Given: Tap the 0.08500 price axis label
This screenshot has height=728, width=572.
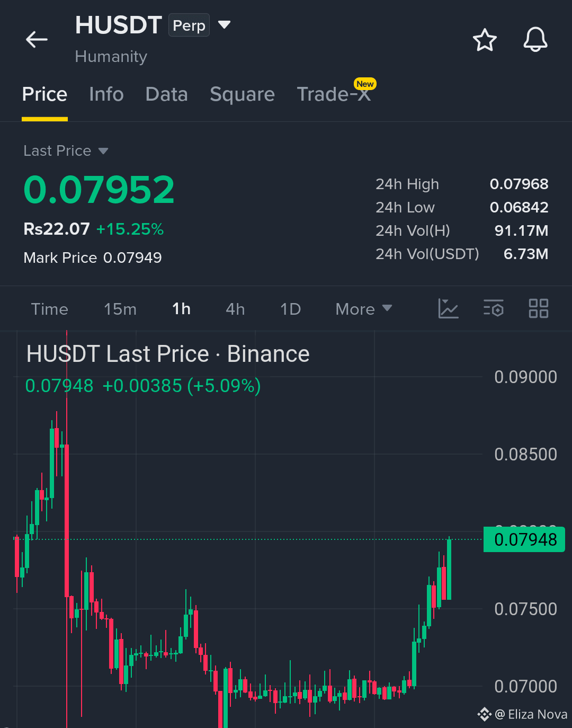Looking at the screenshot, I should click(x=525, y=455).
